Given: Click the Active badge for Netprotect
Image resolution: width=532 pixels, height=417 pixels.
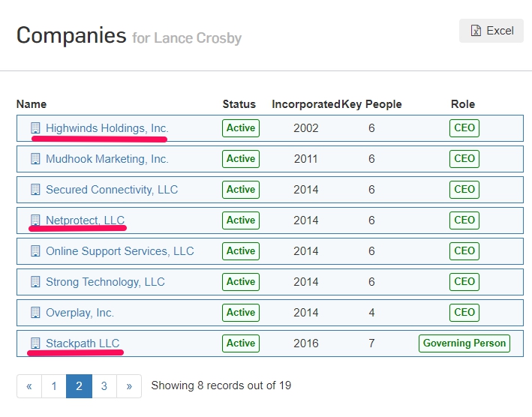Looking at the screenshot, I should [x=241, y=220].
